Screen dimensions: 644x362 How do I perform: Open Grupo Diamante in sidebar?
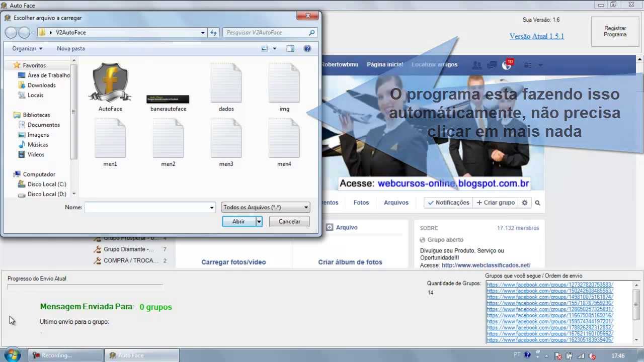click(128, 249)
